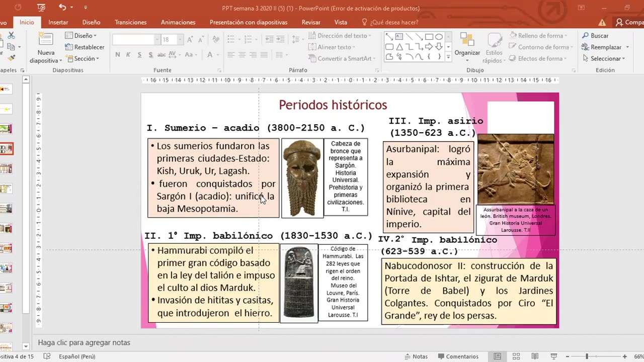Screen dimensions: 644x362
Task: Increase list indent level icon
Action: (x=280, y=39)
